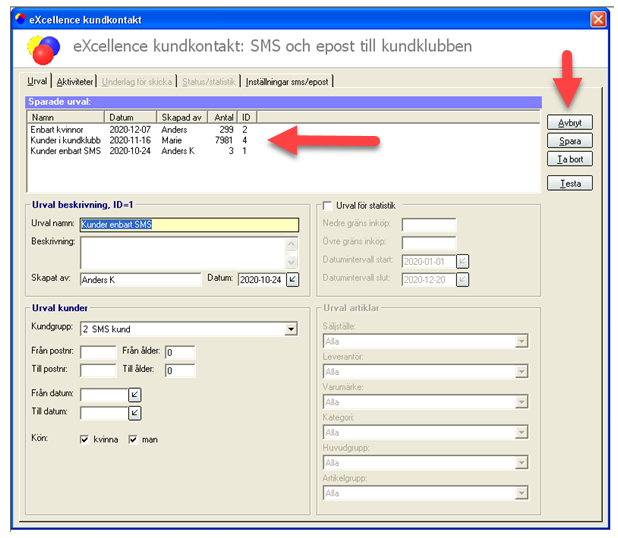618x538 pixels.
Task: Expand the Leverantör dropdown
Action: tap(521, 372)
